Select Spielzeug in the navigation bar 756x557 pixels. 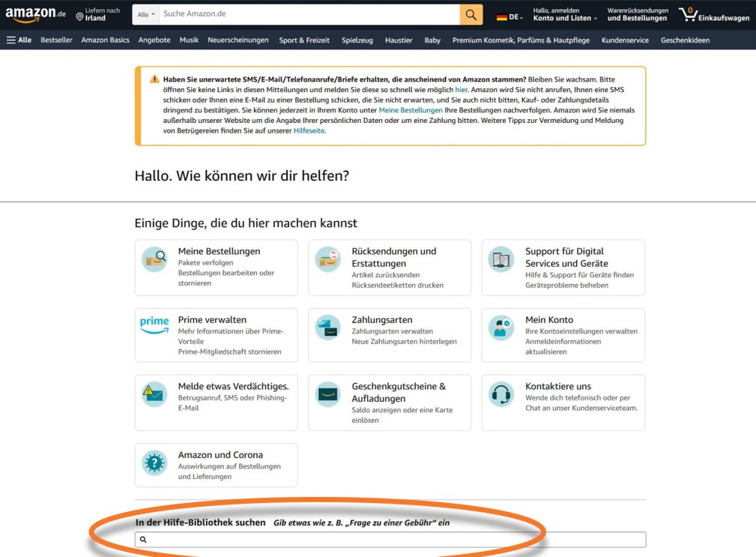pos(357,40)
